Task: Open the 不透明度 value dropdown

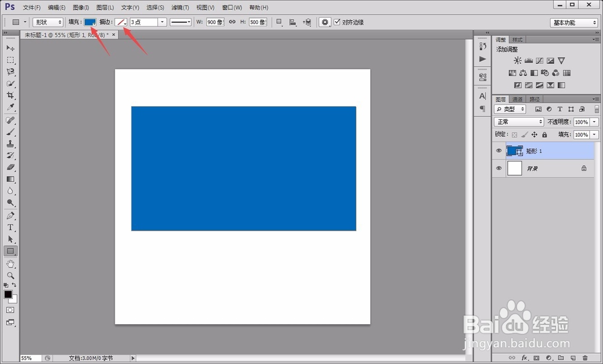Action: pos(593,121)
